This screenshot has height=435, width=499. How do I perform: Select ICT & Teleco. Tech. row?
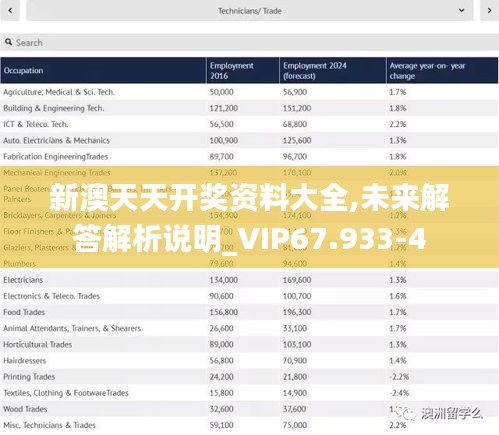[249, 124]
